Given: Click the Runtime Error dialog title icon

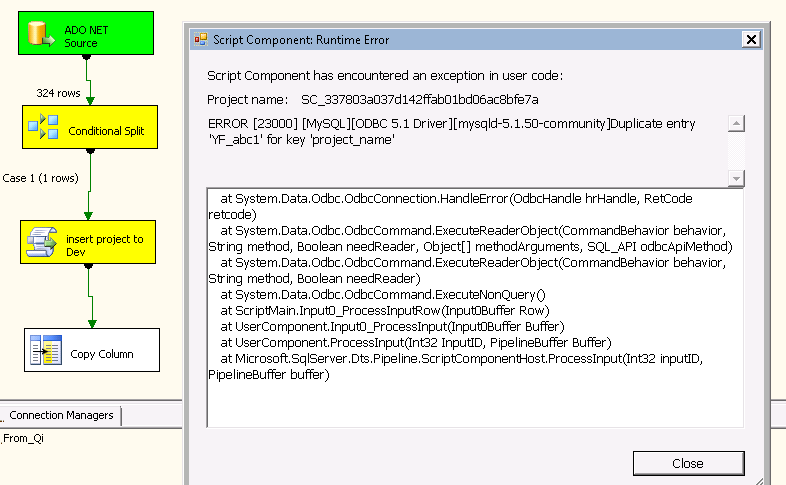Looking at the screenshot, I should (201, 40).
